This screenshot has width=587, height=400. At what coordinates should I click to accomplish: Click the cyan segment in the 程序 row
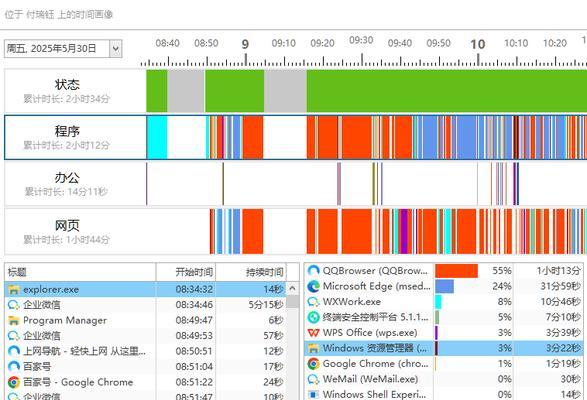click(x=157, y=137)
